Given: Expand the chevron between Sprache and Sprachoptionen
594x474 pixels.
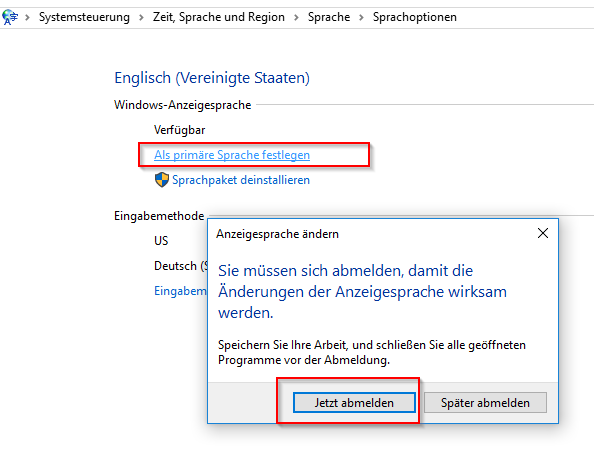Looking at the screenshot, I should [361, 17].
